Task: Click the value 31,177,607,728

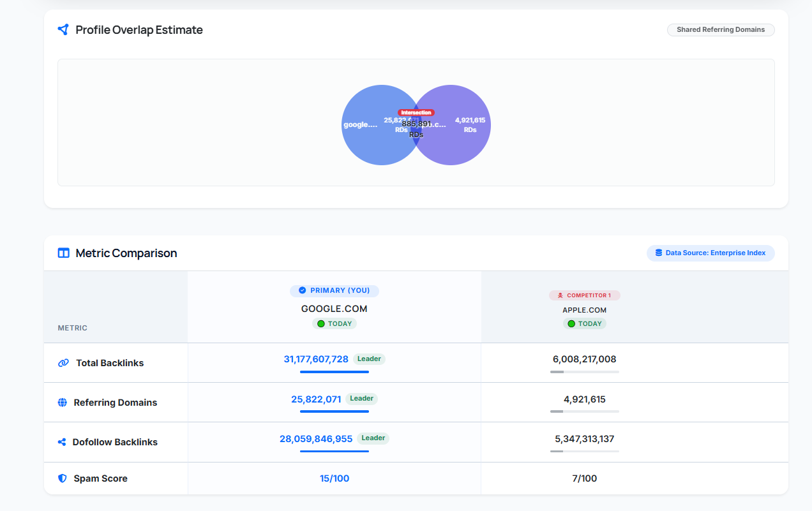Action: (x=316, y=359)
